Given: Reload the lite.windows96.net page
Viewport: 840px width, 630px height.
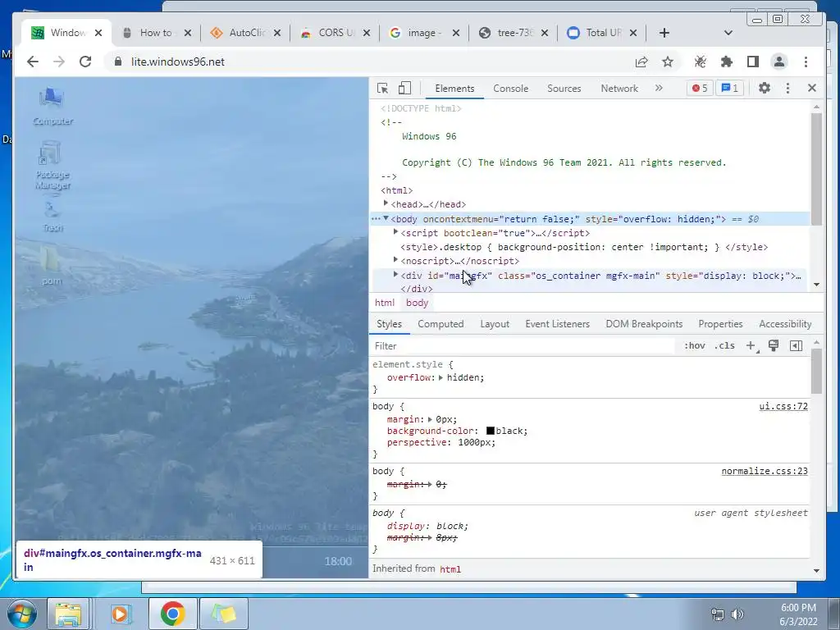Looking at the screenshot, I should [85, 62].
